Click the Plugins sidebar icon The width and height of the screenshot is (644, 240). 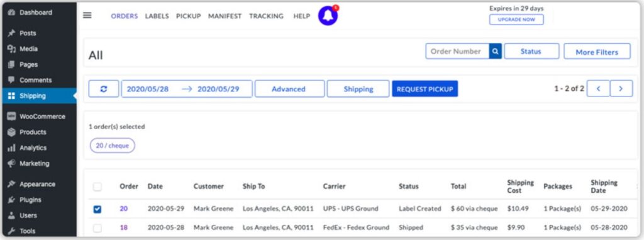[11, 200]
